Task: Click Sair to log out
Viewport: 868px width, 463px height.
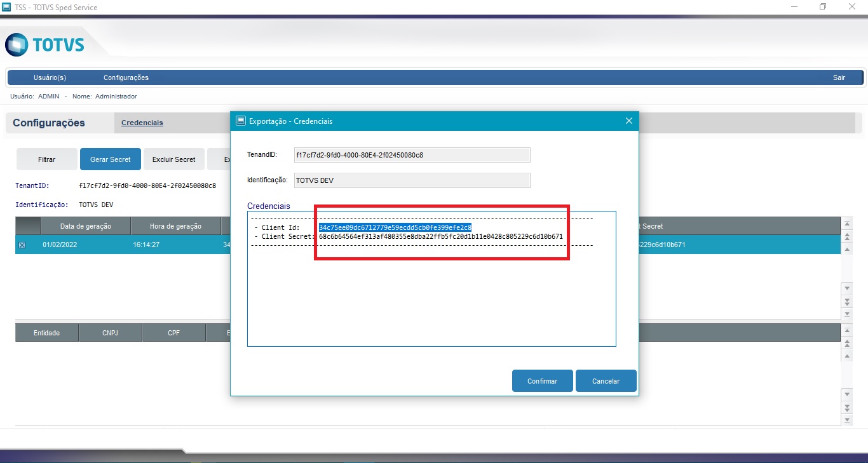Action: (x=839, y=77)
